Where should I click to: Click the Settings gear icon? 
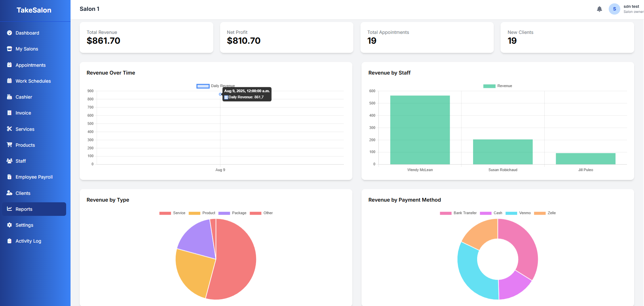[9, 225]
